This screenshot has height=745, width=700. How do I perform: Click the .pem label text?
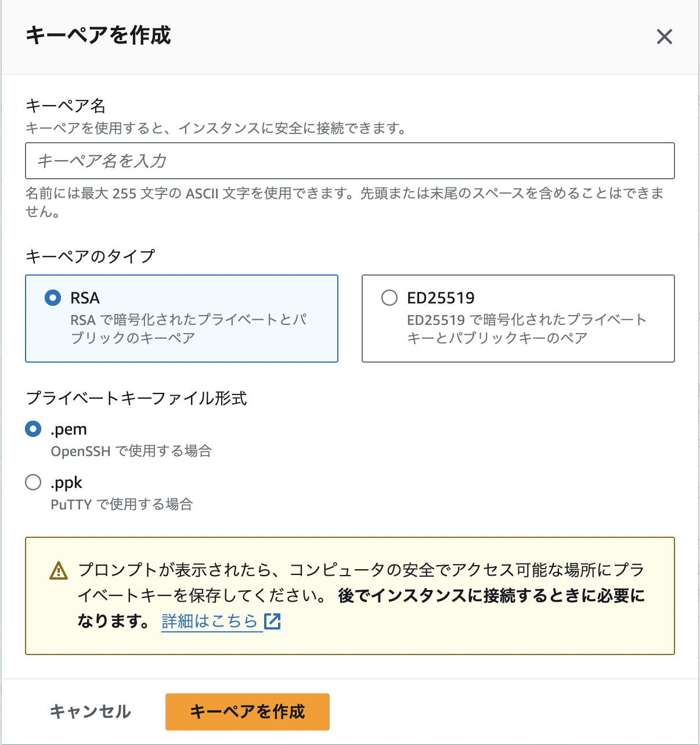(68, 429)
